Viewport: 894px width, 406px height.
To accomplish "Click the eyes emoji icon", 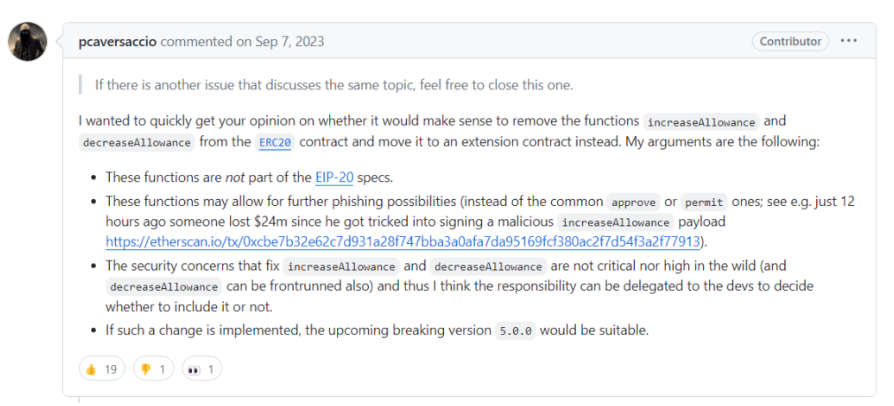I will tap(194, 370).
